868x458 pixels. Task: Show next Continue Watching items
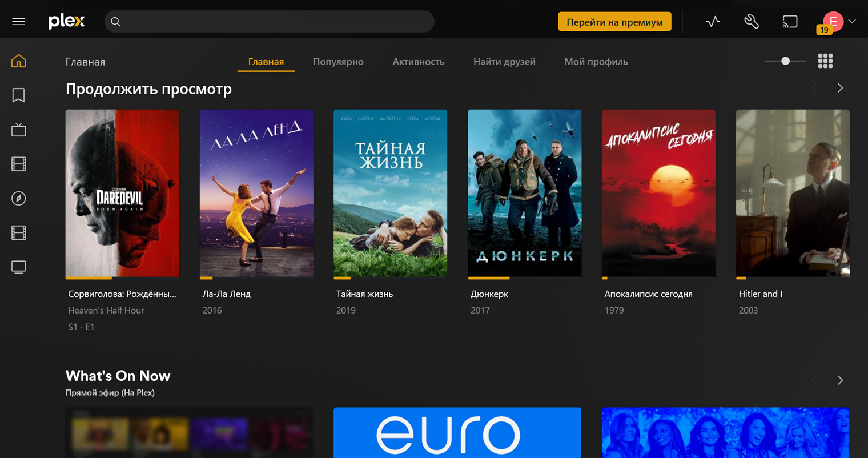pyautogui.click(x=840, y=88)
